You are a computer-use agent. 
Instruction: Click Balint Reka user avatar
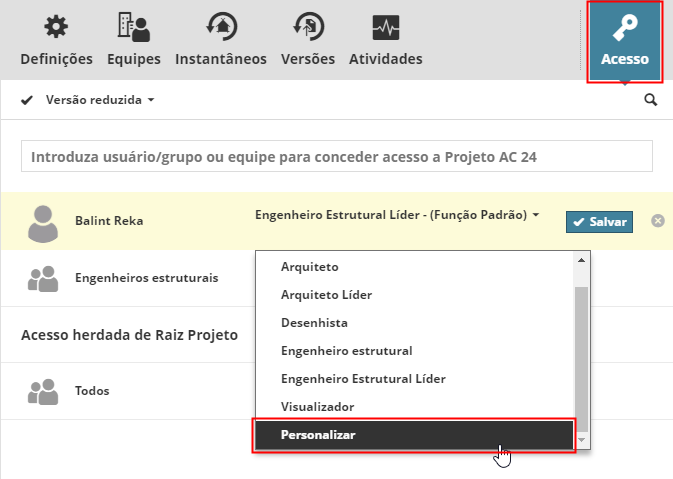click(x=43, y=222)
